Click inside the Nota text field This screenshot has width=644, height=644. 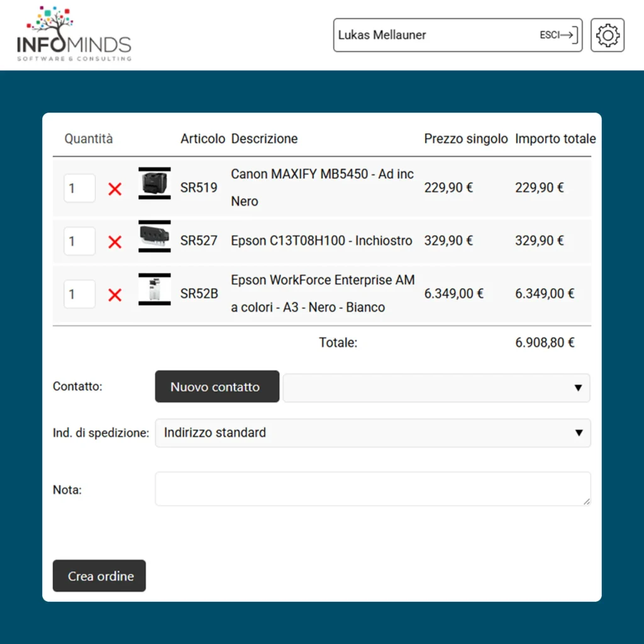pos(372,489)
